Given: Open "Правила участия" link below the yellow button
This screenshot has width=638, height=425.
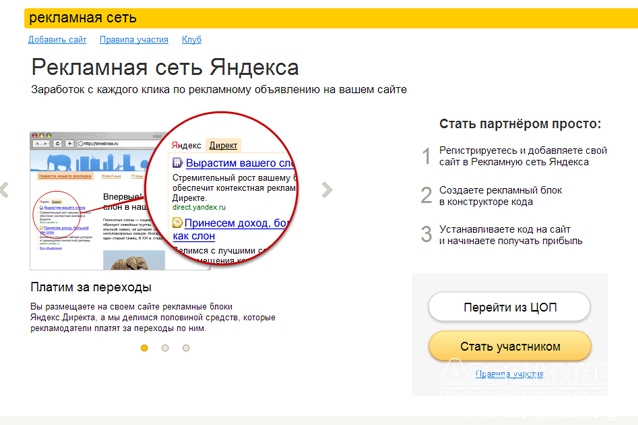Looking at the screenshot, I should (509, 374).
